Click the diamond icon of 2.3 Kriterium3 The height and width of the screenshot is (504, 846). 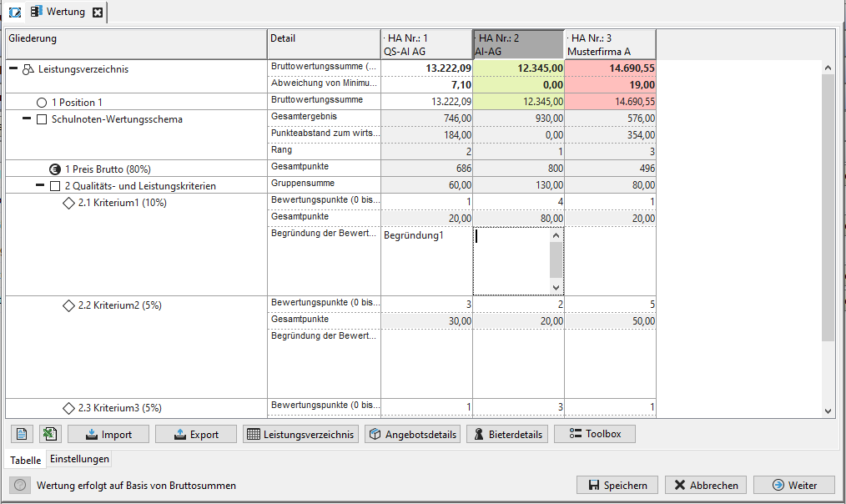(68, 408)
